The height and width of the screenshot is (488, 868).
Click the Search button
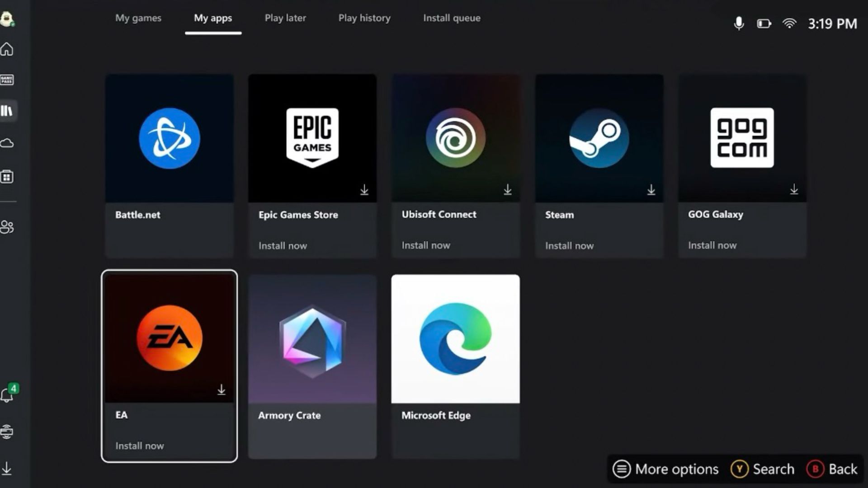pos(763,469)
